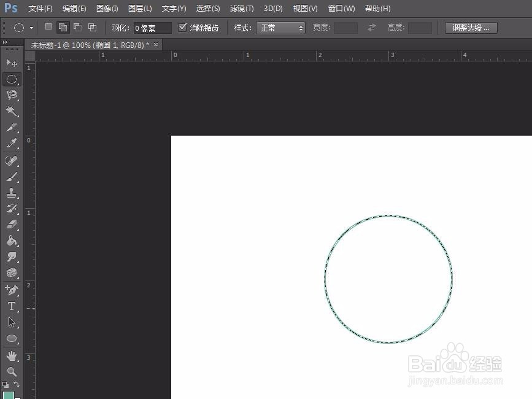Select the Pen tool
532x399 pixels.
pyautogui.click(x=12, y=290)
